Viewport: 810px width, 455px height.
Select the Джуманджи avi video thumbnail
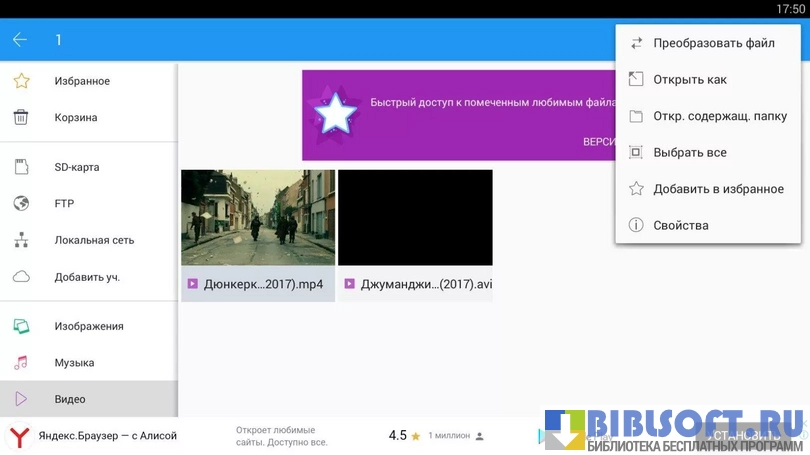point(415,217)
